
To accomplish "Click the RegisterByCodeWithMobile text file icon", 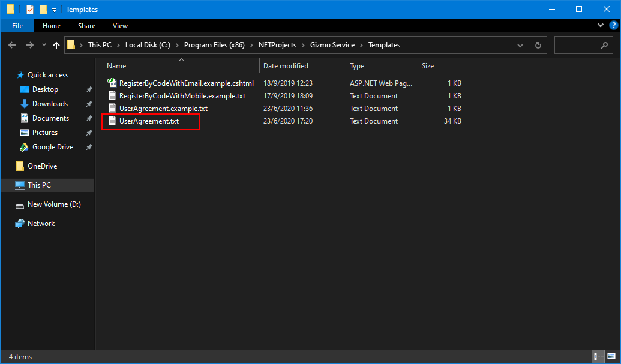I will click(112, 95).
